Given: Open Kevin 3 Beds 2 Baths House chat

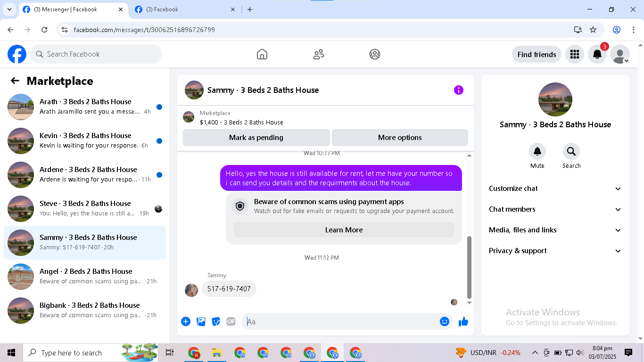Looking at the screenshot, I should (85, 141).
